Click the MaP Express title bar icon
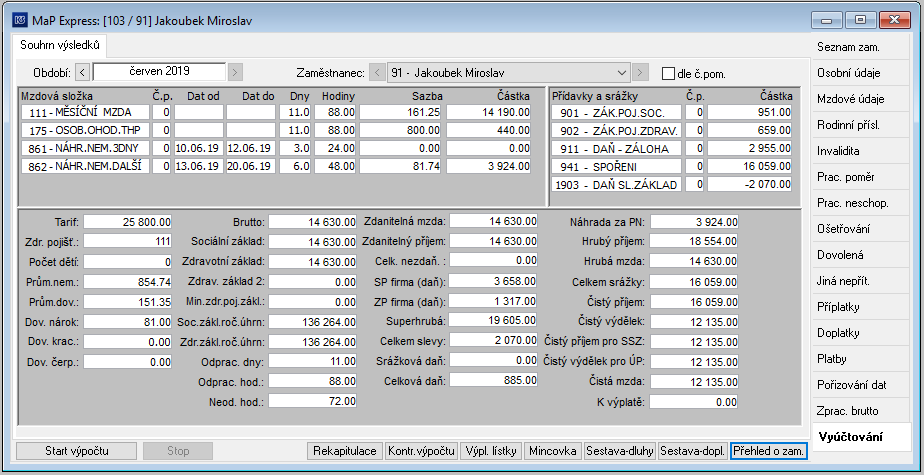Viewport: 924px width, 475px height. pos(20,21)
